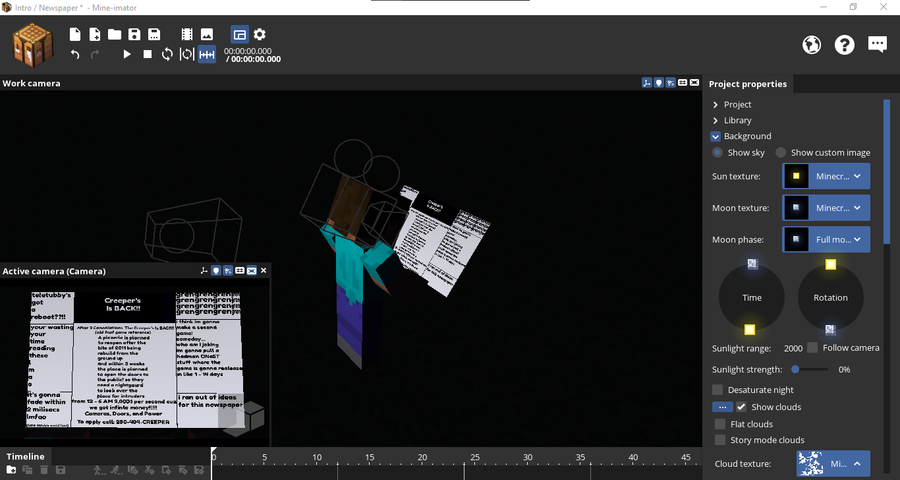Enable the Desaturate night checkbox
Image resolution: width=900 pixels, height=480 pixels.
pos(717,390)
